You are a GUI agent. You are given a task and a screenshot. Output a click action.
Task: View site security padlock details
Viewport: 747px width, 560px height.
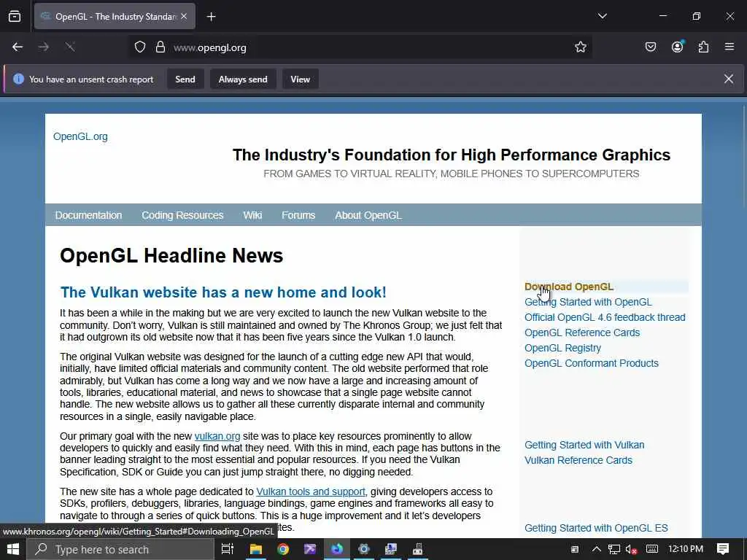[x=160, y=47]
